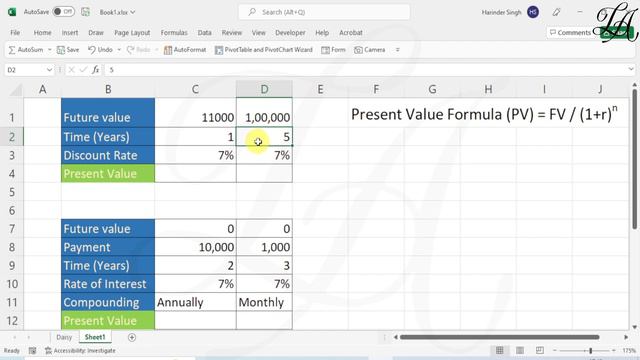
Task: Click the zoom slider handle
Action: coord(591,351)
